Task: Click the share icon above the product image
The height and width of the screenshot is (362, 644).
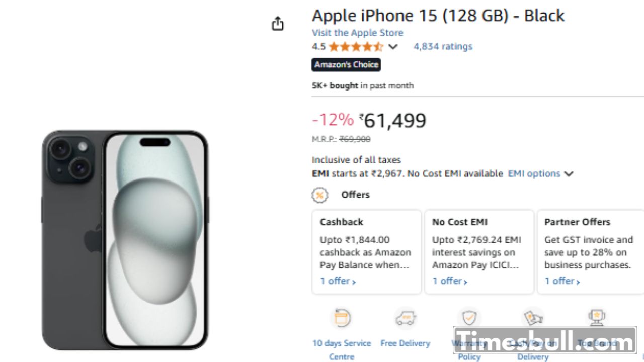Action: pyautogui.click(x=278, y=24)
